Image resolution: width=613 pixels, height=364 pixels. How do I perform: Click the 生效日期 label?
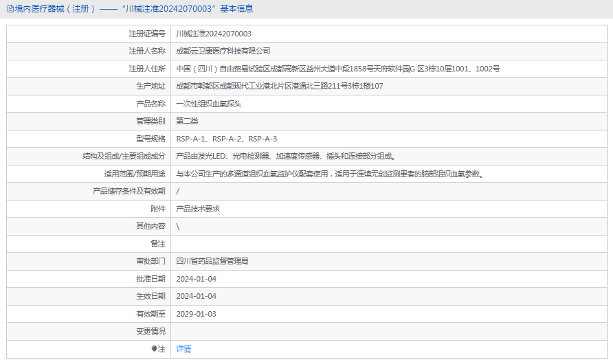point(151,296)
